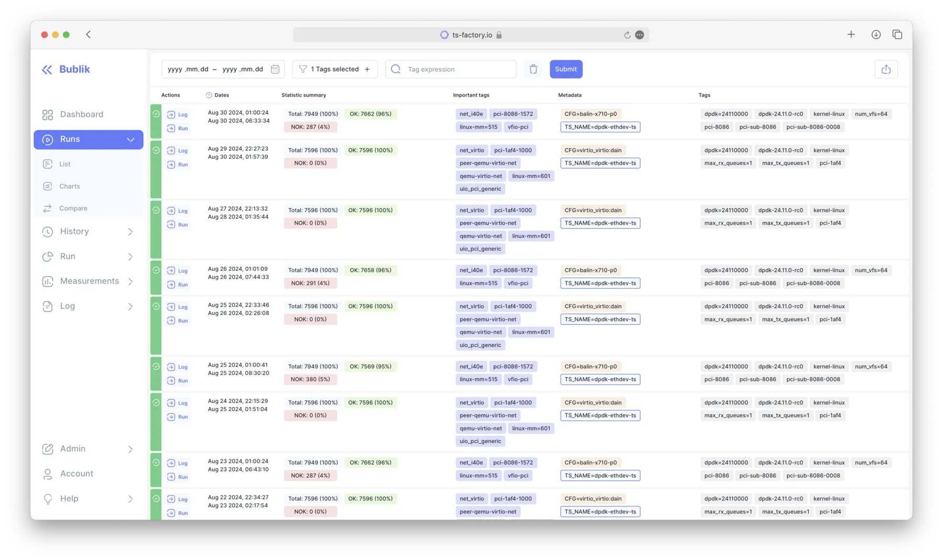Collapse Runs section dropdown arrow

130,139
